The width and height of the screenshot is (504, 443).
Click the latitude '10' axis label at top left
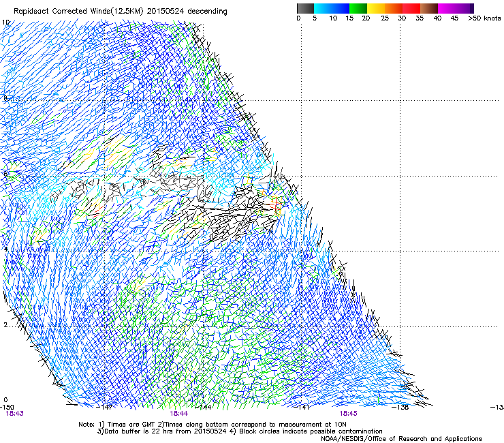coord(5,22)
